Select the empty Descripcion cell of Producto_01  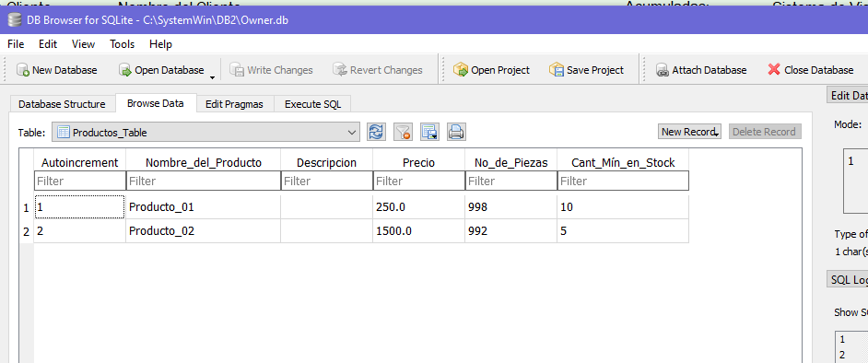326,207
